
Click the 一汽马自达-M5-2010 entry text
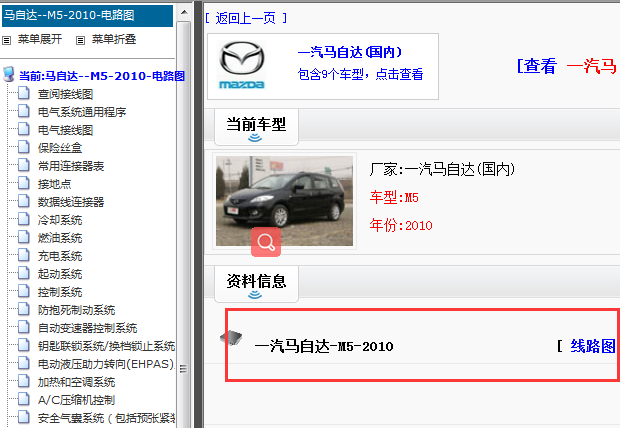coord(324,346)
